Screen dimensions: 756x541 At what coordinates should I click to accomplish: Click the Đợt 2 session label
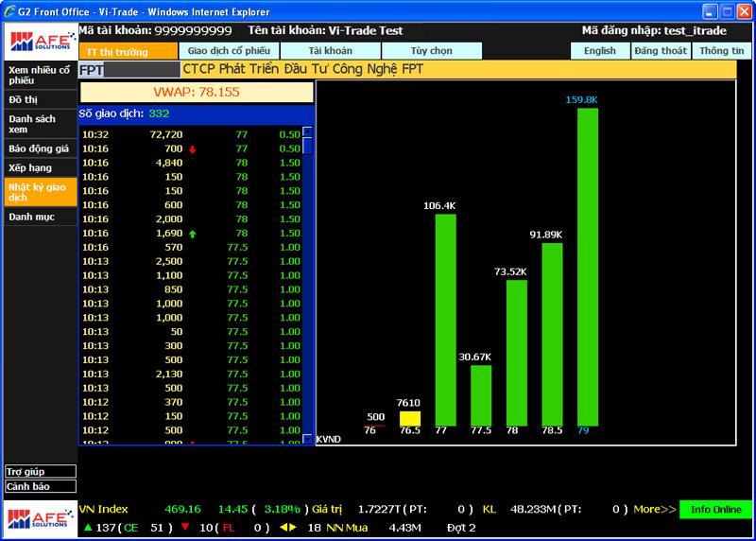(x=461, y=528)
